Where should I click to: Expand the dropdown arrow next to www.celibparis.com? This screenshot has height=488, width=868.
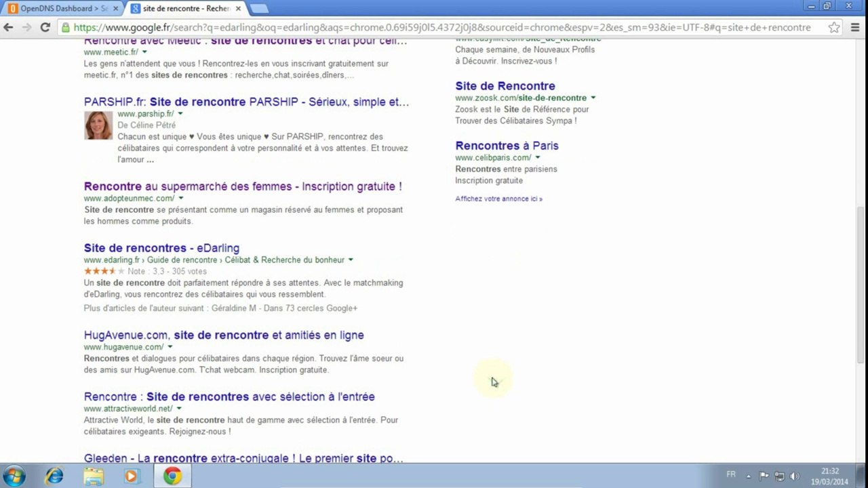click(538, 158)
